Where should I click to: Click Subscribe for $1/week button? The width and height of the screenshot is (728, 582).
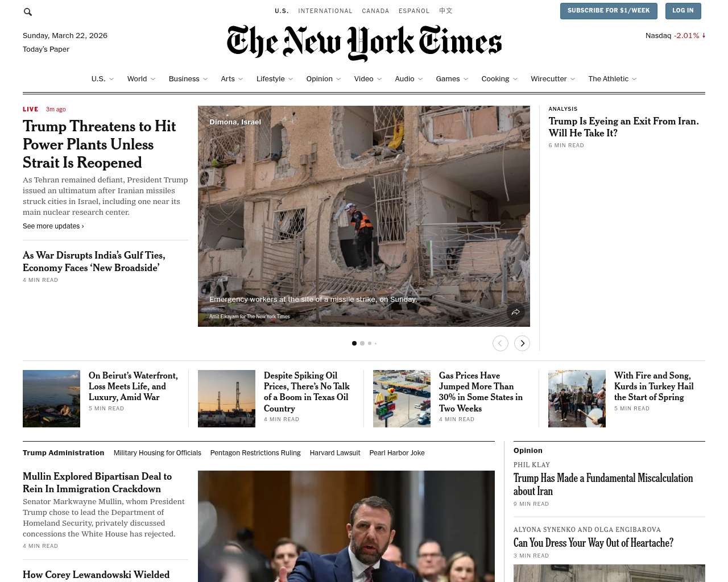tap(609, 11)
